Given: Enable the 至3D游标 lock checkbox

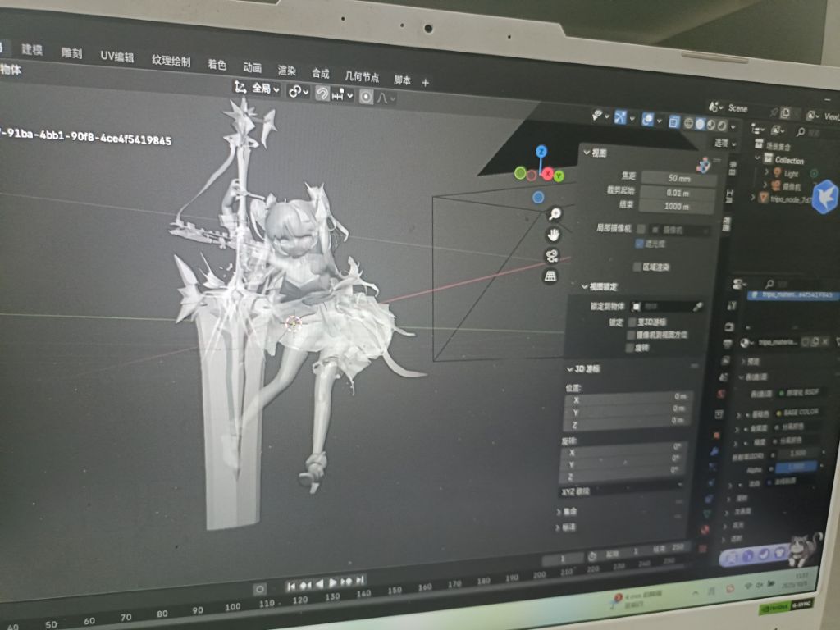Looking at the screenshot, I should 632,322.
